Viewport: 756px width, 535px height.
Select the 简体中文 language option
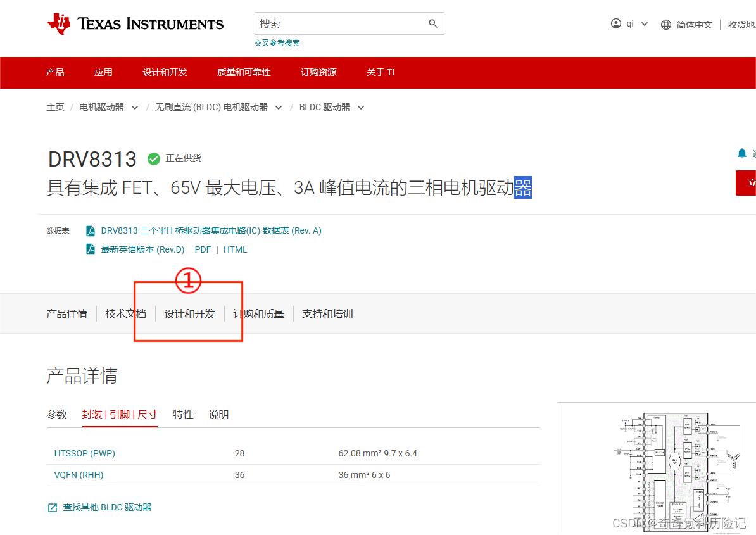[695, 25]
